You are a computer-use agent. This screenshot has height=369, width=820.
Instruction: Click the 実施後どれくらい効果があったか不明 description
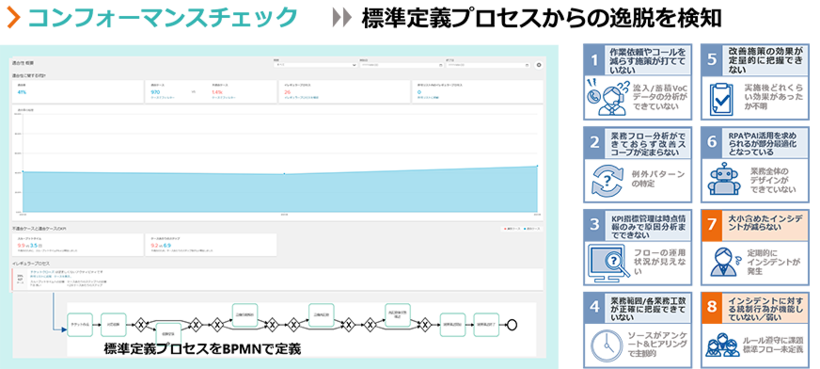point(775,97)
